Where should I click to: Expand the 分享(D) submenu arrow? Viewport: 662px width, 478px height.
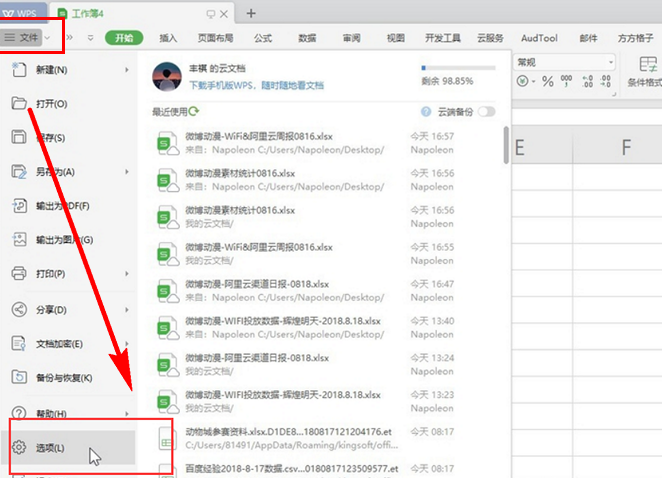coord(126,310)
